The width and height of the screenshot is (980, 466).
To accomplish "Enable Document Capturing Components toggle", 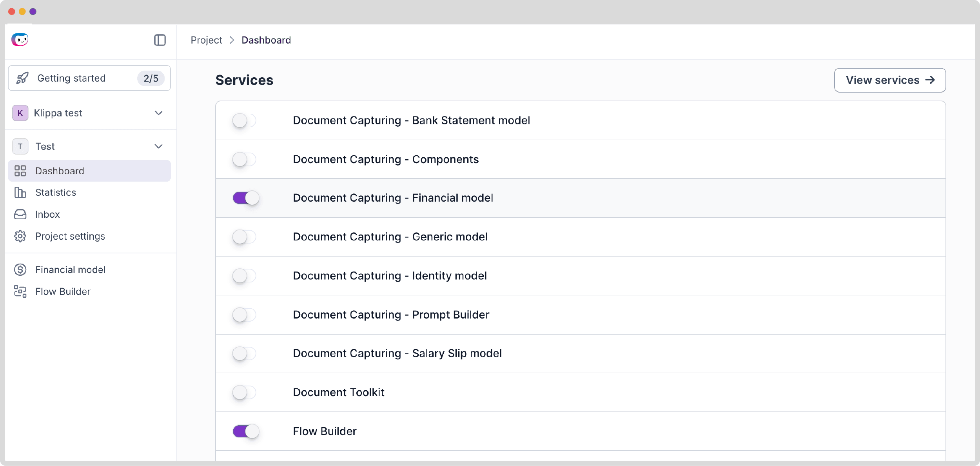I will (244, 159).
